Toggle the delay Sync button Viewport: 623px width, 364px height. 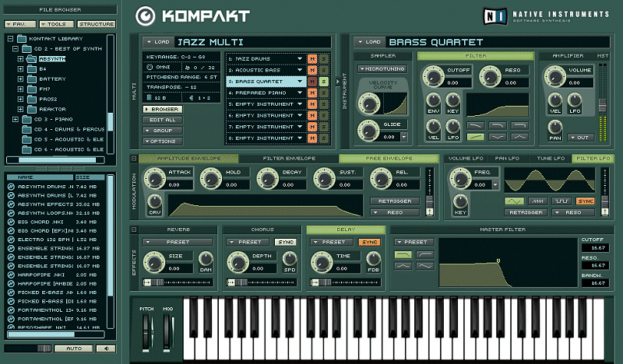[x=369, y=242]
